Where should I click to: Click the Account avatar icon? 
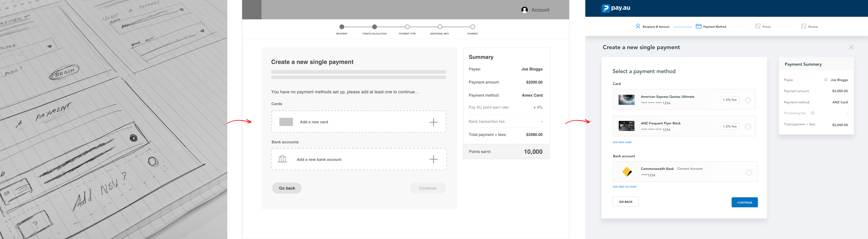coord(524,10)
